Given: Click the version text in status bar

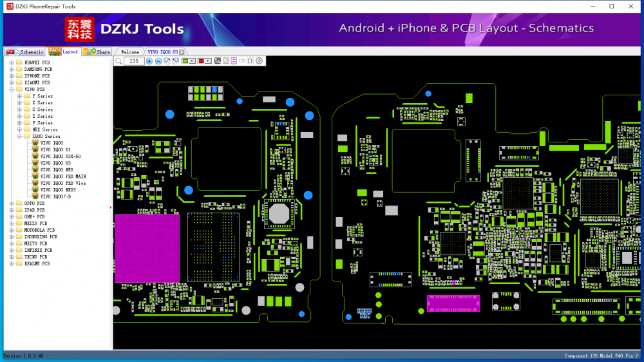Looking at the screenshot, I should click(x=23, y=356).
